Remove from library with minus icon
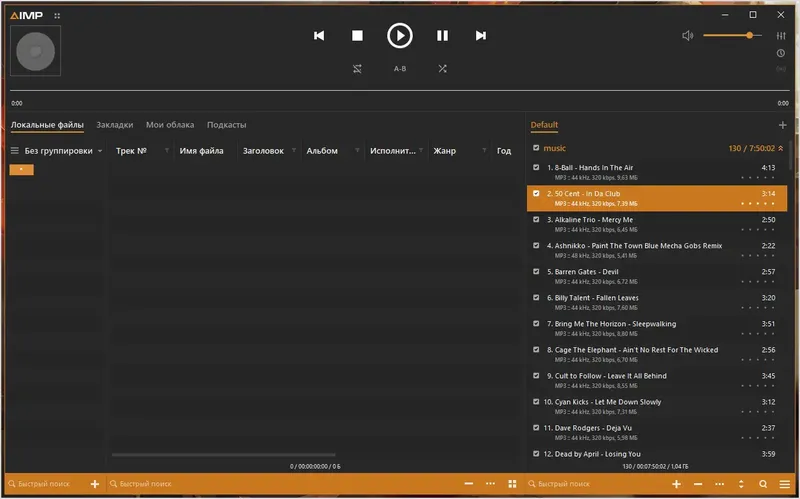This screenshot has width=800, height=499. point(469,484)
